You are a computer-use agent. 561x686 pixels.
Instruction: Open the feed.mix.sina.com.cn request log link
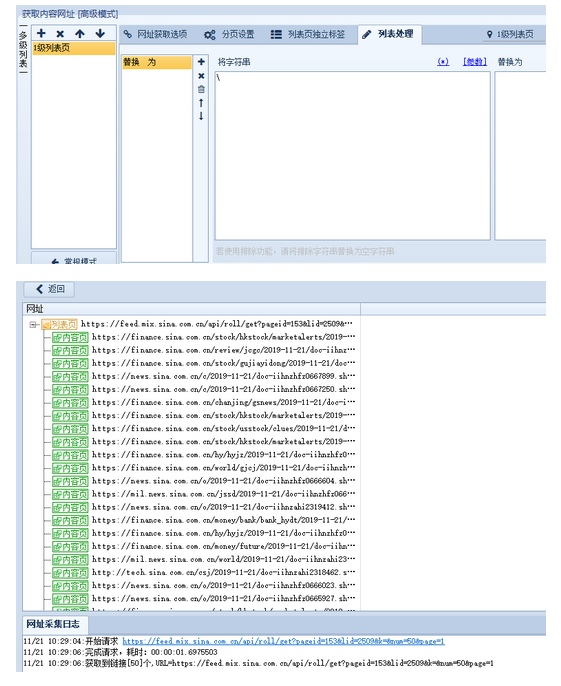coord(283,641)
